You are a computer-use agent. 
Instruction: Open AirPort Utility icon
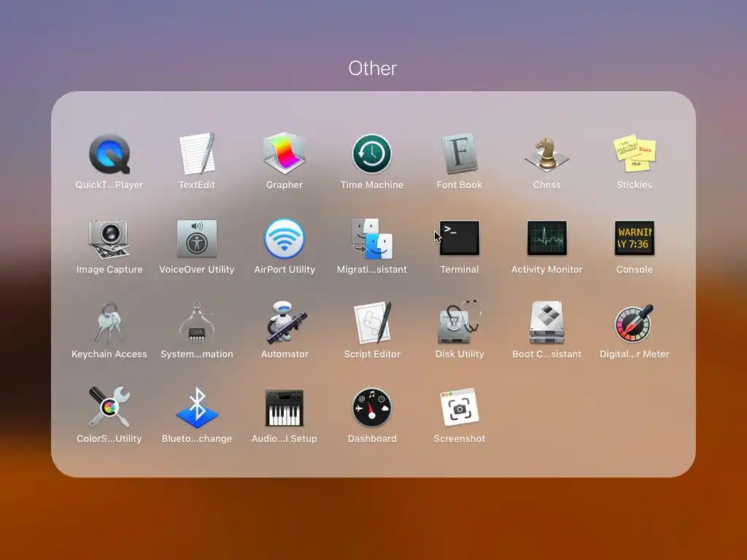[x=285, y=238]
